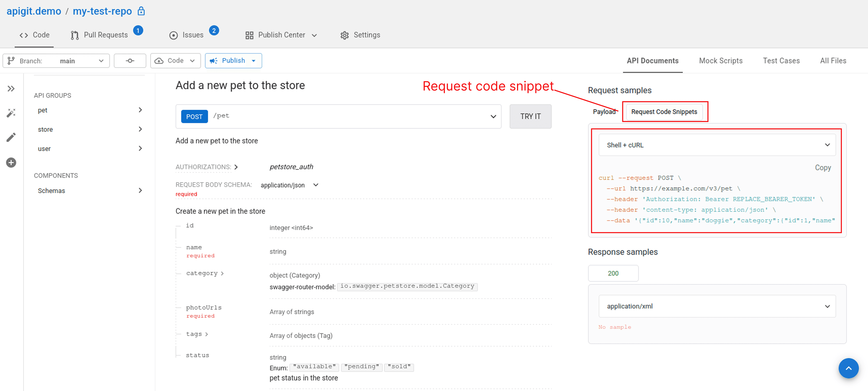Open the application/json content type dropdown

pos(289,185)
